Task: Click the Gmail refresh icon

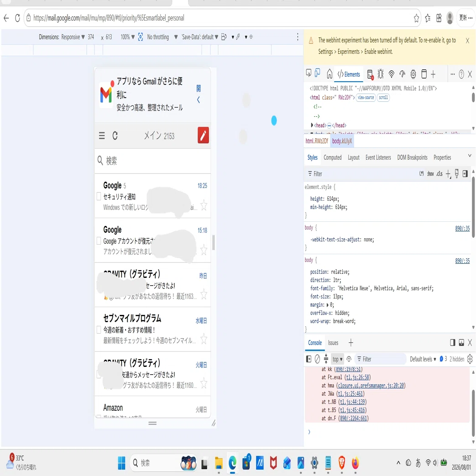Action: tap(115, 136)
